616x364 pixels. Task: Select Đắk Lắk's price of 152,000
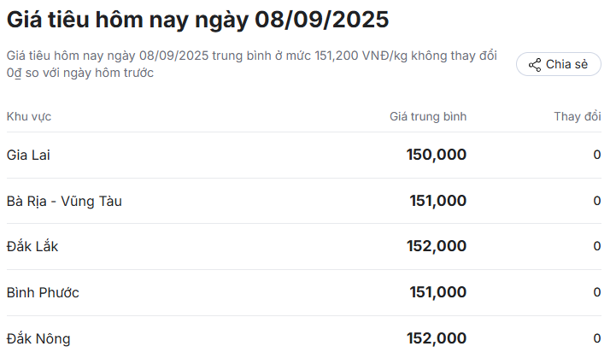[x=437, y=246]
